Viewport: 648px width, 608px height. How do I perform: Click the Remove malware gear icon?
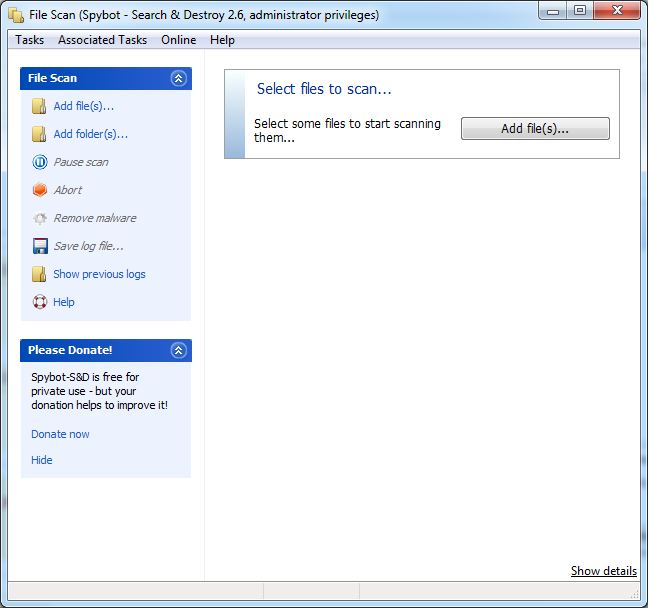tap(40, 218)
